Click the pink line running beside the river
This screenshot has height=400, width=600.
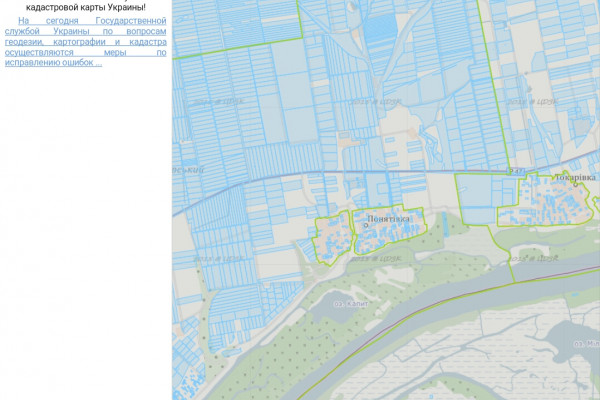pyautogui.click(x=500, y=275)
